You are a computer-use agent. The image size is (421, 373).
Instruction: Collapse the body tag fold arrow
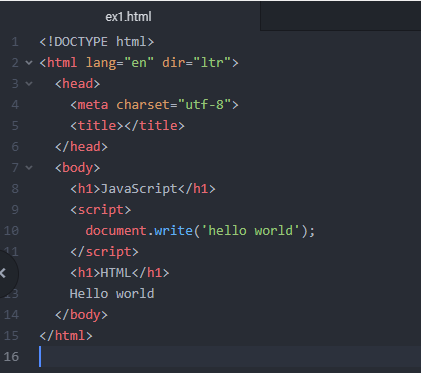click(x=29, y=168)
